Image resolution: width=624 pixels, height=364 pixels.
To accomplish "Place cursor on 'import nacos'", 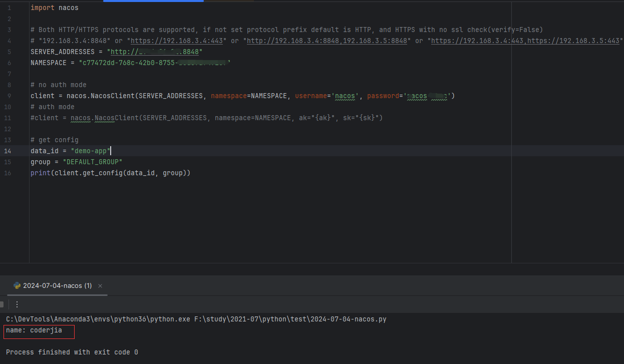I will pos(55,8).
